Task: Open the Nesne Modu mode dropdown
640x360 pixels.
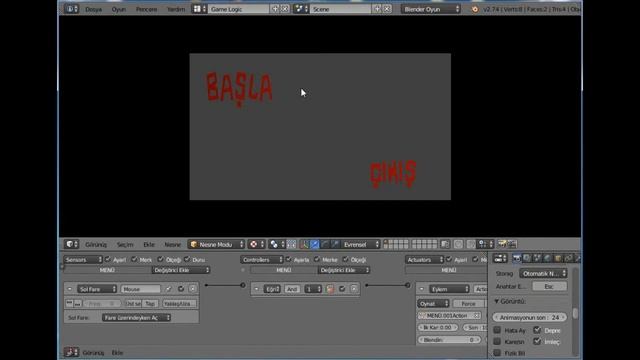Action: click(x=216, y=244)
